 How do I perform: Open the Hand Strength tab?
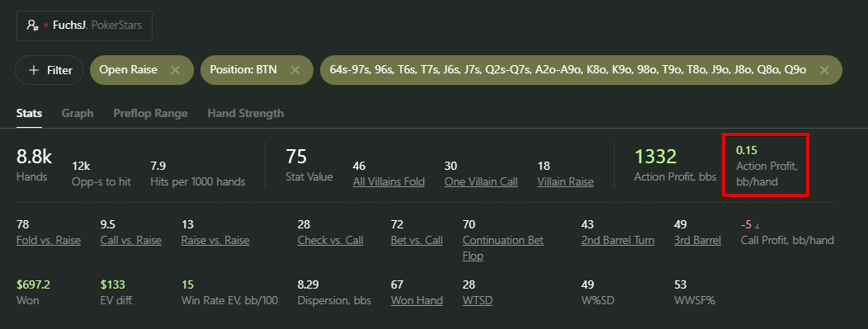(246, 113)
